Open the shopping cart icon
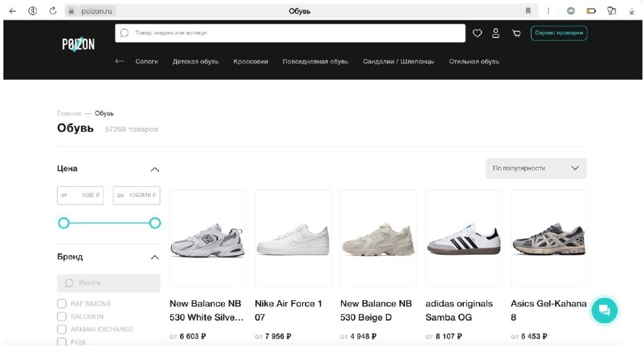Viewport: 644px width, 351px height. [x=516, y=33]
